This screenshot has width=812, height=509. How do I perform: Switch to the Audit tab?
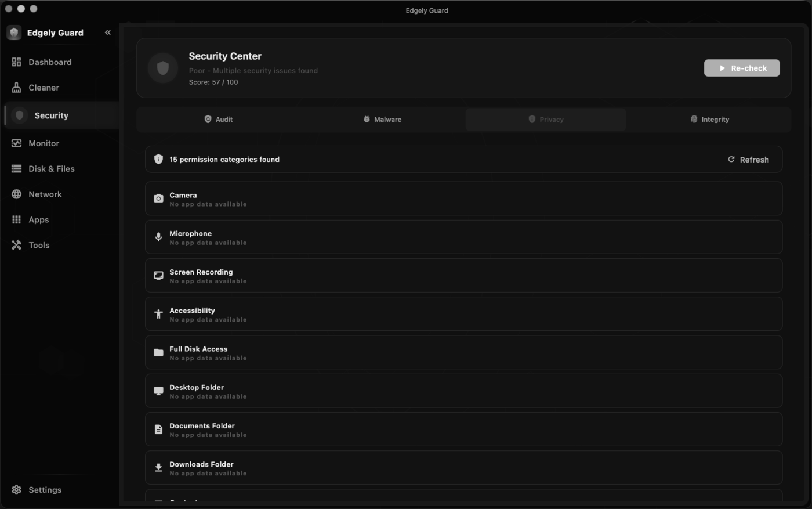[x=219, y=120]
